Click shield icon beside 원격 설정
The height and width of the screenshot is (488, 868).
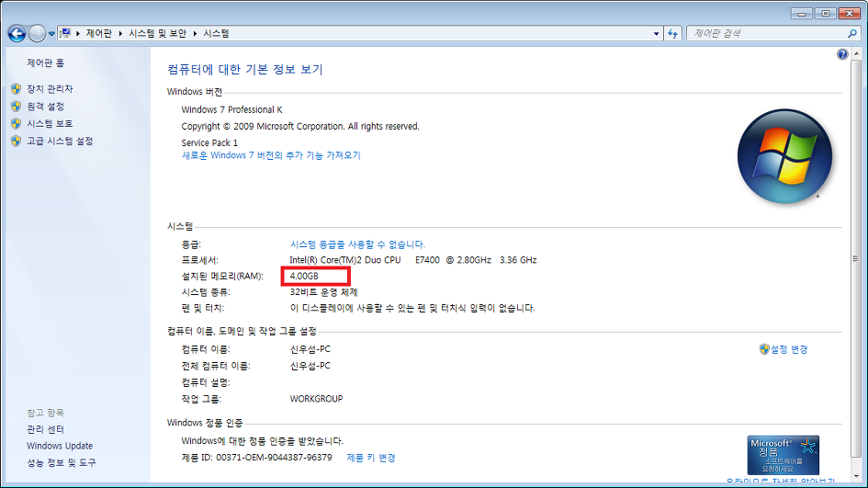point(16,106)
